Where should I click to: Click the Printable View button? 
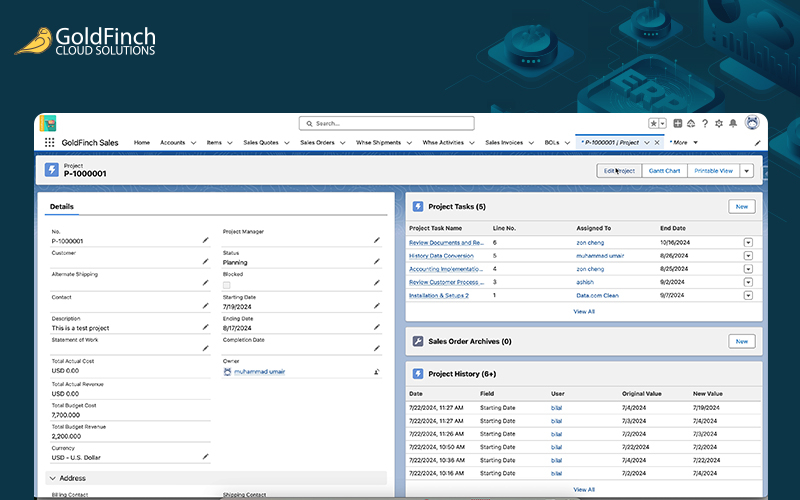[713, 171]
